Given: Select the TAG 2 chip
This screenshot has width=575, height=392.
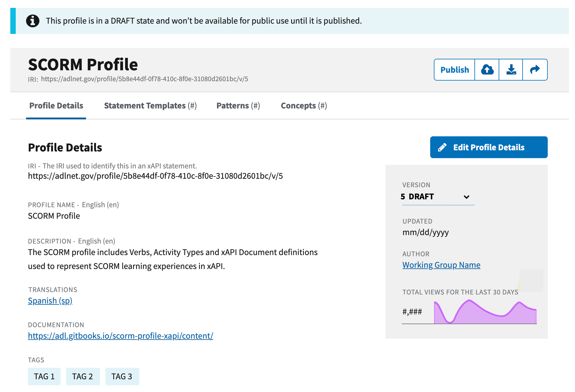Looking at the screenshot, I should point(83,377).
